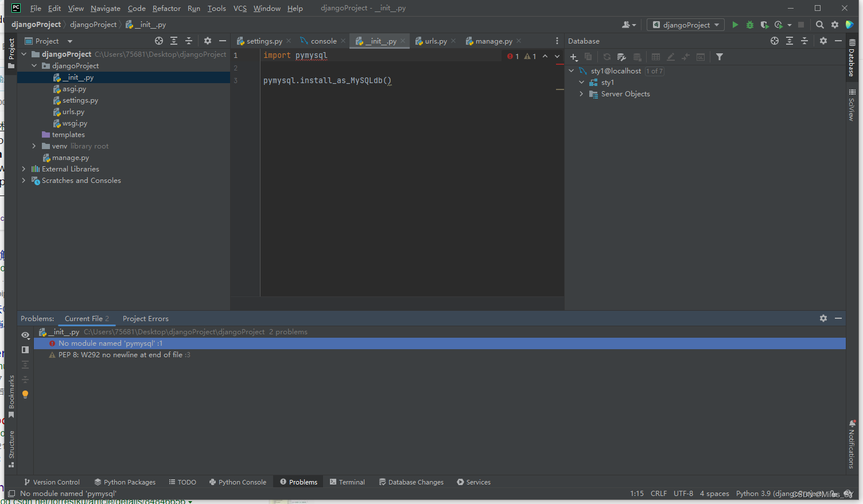Image resolution: width=863 pixels, height=504 pixels.
Task: Go to previous highlighted error arrow
Action: (x=545, y=56)
